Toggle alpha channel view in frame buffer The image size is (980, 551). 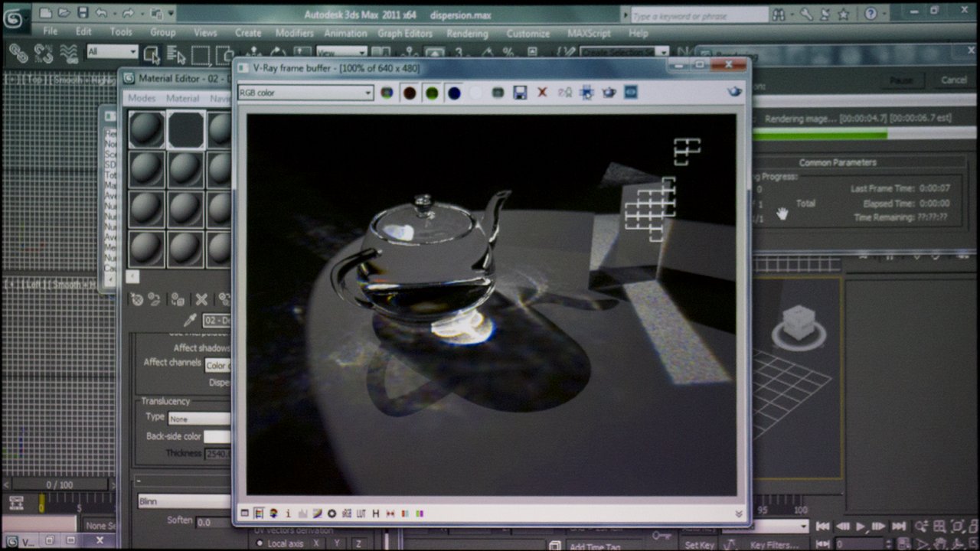coord(476,93)
